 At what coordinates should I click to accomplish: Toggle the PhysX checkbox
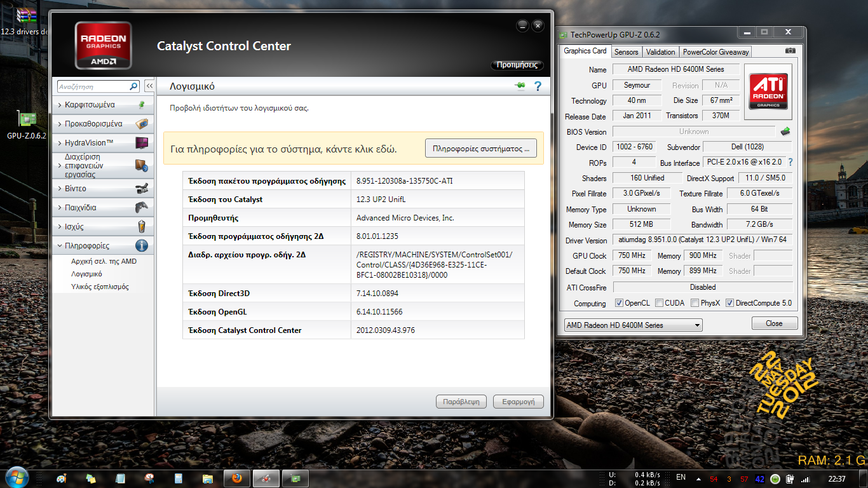695,303
